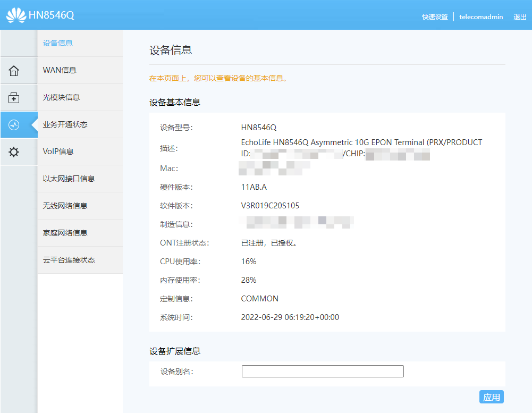Viewport: 532px width, 413px height.
Task: Select the system status pulse icon
Action: (14, 125)
